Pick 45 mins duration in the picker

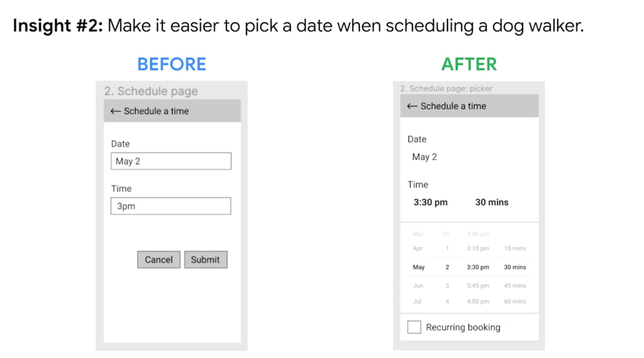[x=515, y=285]
